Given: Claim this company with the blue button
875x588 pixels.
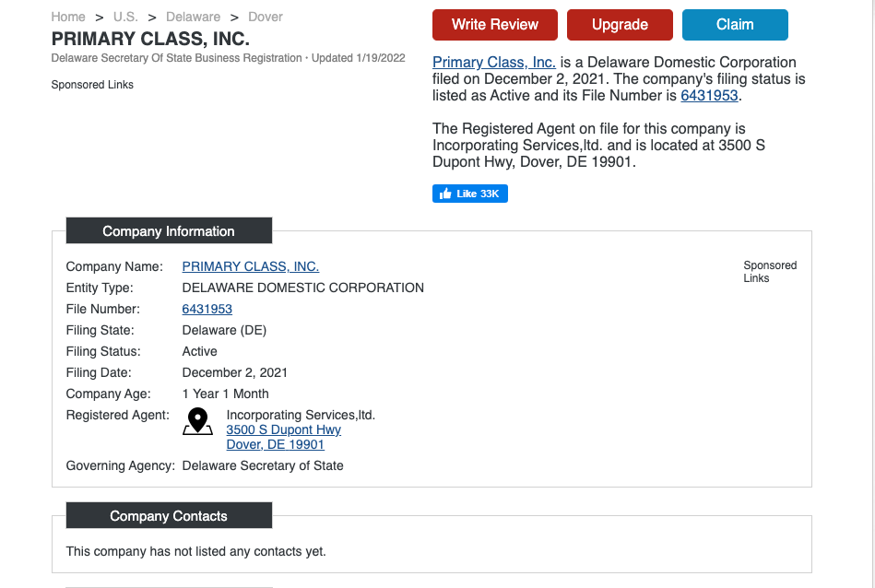Looking at the screenshot, I should pos(735,25).
